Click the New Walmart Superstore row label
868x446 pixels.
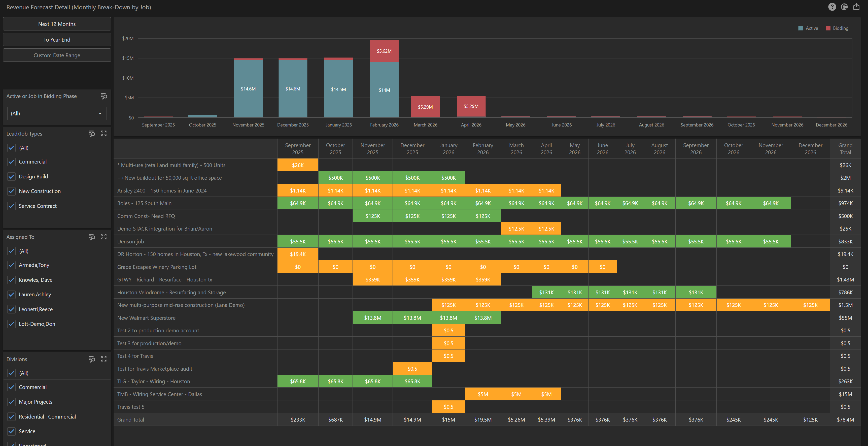click(146, 318)
